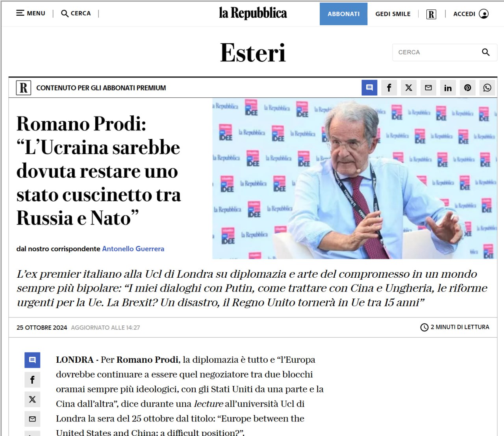Click the Romano Prodi article photo
The height and width of the screenshot is (436, 504).
355,178
